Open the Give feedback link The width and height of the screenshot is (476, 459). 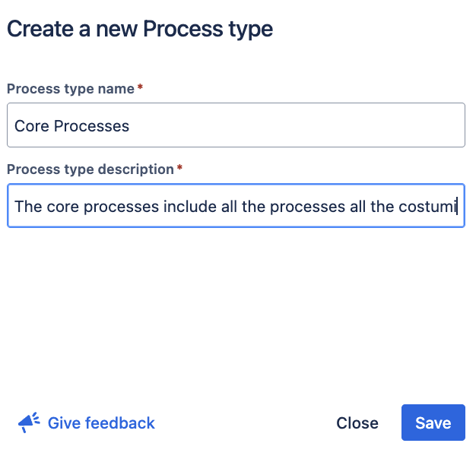(100, 423)
